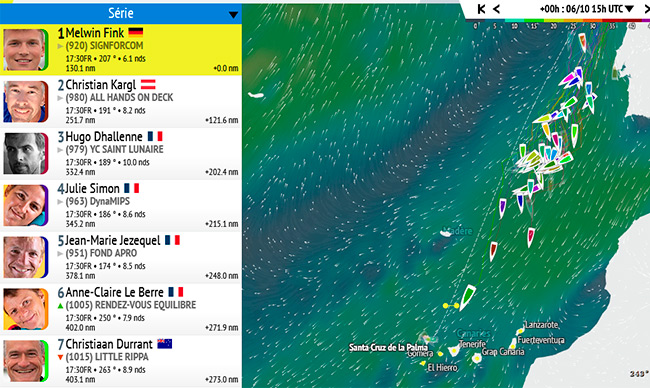This screenshot has height=388, width=650.
Task: Open the Série category dropdown arrow
Action: (233, 15)
